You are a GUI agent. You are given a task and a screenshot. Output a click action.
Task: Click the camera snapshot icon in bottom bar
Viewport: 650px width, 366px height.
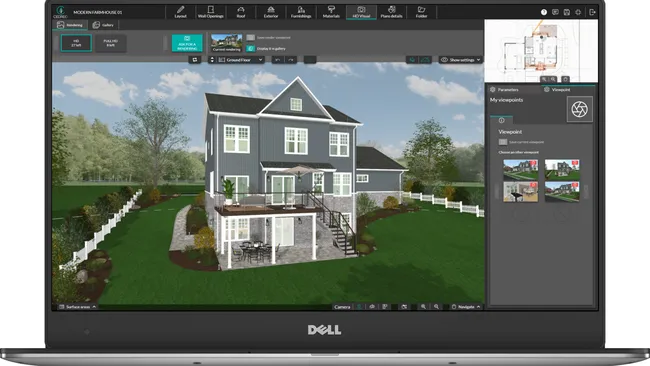point(404,307)
